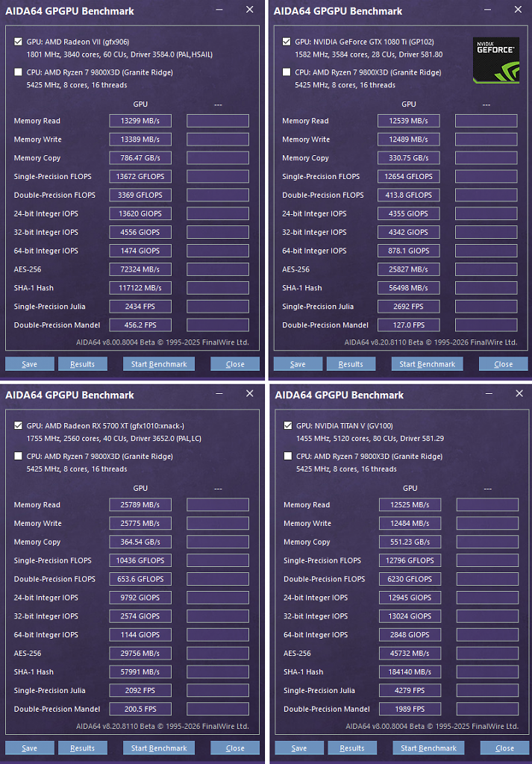Start Benchmark in Radeon VII window
Screen dimensions: 532x764
coord(159,364)
